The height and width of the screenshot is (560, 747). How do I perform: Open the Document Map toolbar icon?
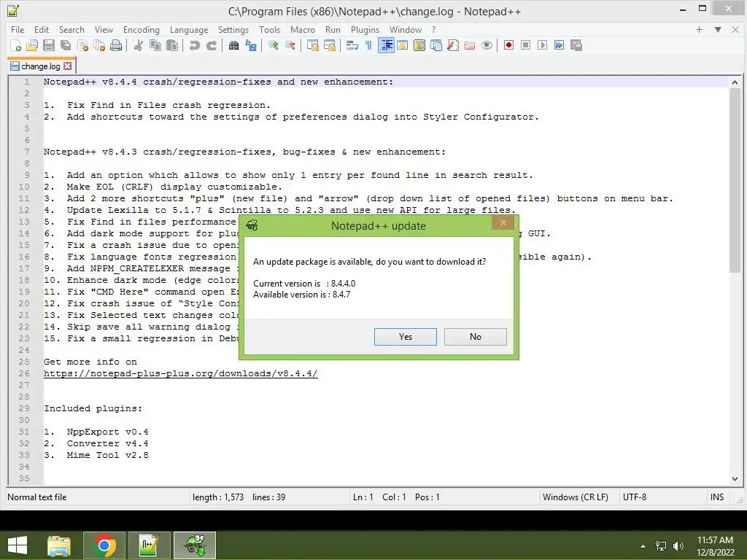419,45
